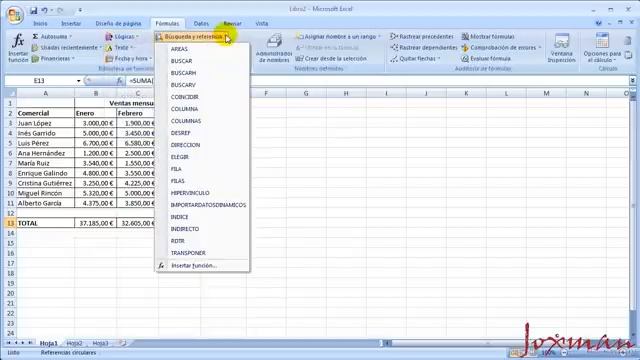The width and height of the screenshot is (640, 360).
Task: Open Ventana Inspección
Action: pyautogui.click(x=562, y=48)
